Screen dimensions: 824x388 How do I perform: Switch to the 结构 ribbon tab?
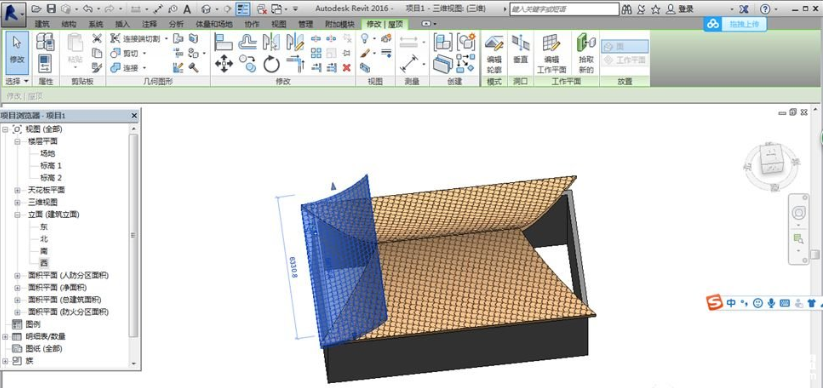[69, 24]
